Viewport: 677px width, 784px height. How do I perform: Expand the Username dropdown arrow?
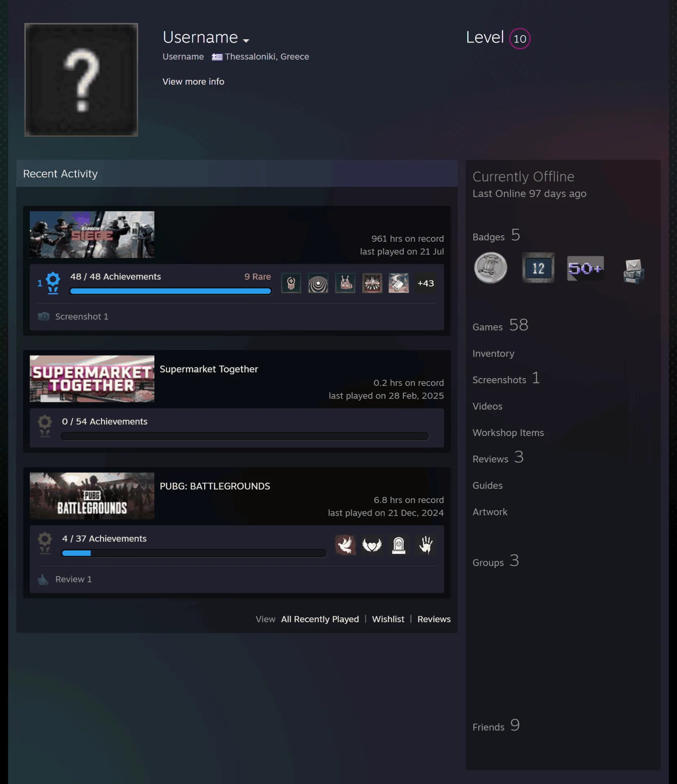[246, 40]
